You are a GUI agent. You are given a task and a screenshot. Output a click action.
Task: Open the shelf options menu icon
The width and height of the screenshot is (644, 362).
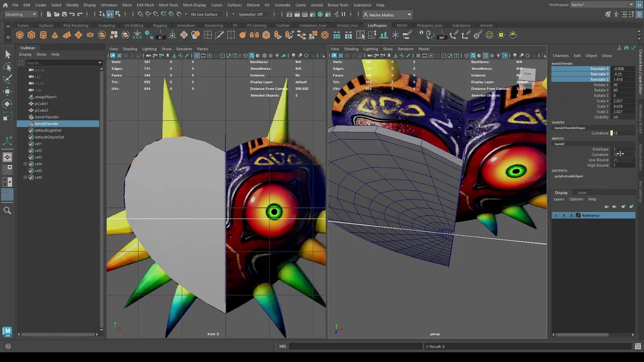pos(8,37)
